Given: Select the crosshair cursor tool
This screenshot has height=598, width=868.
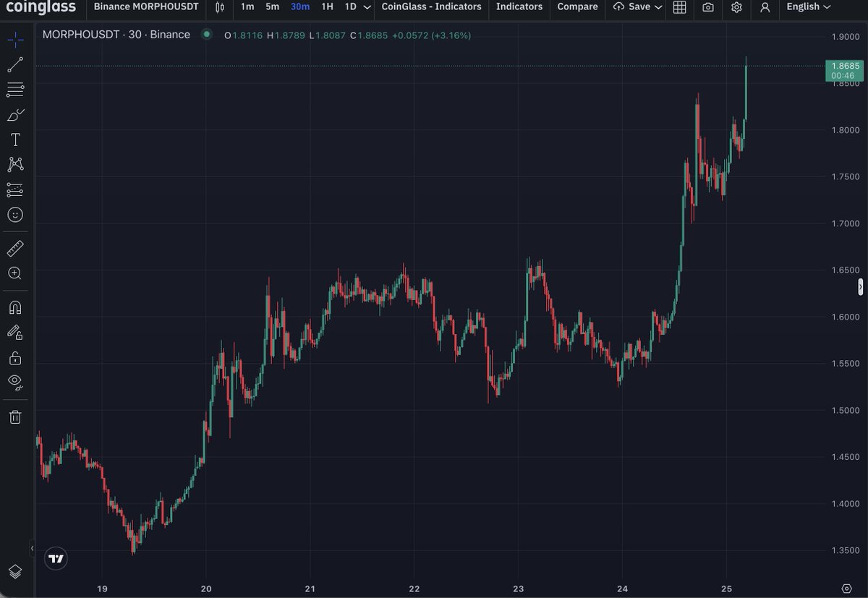Looking at the screenshot, I should [x=15, y=39].
